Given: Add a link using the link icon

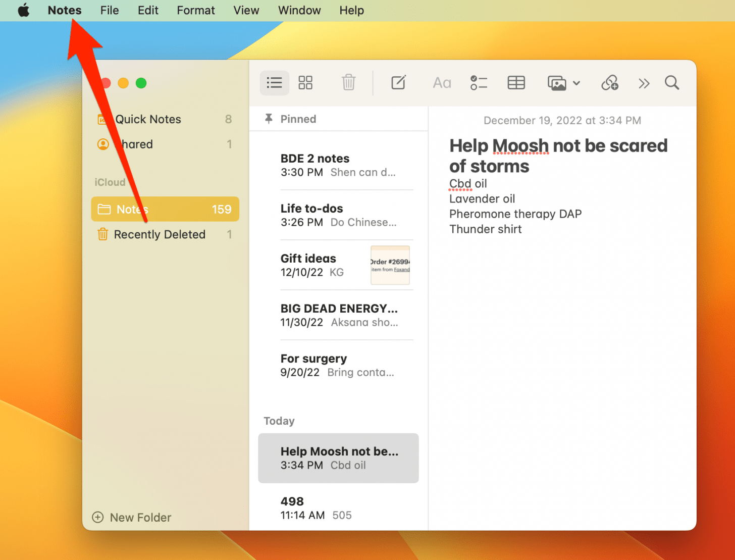Looking at the screenshot, I should [x=610, y=82].
